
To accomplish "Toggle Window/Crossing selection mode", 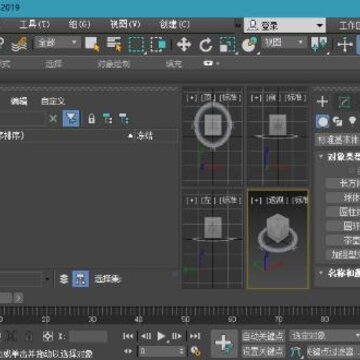I will tap(158, 44).
